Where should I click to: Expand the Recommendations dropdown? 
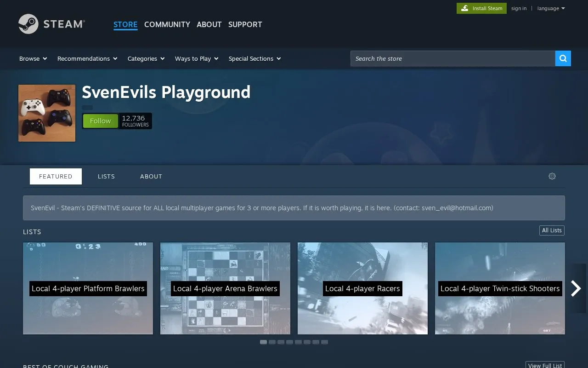(87, 58)
